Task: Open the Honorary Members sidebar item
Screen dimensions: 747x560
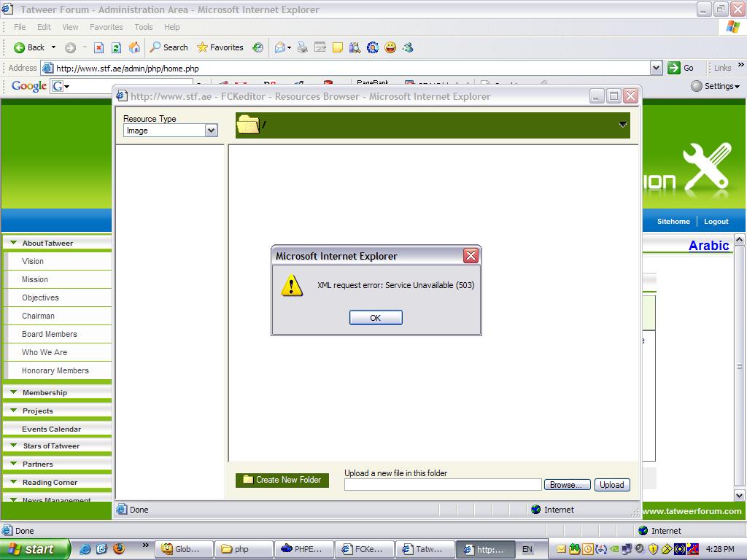Action: coord(57,370)
